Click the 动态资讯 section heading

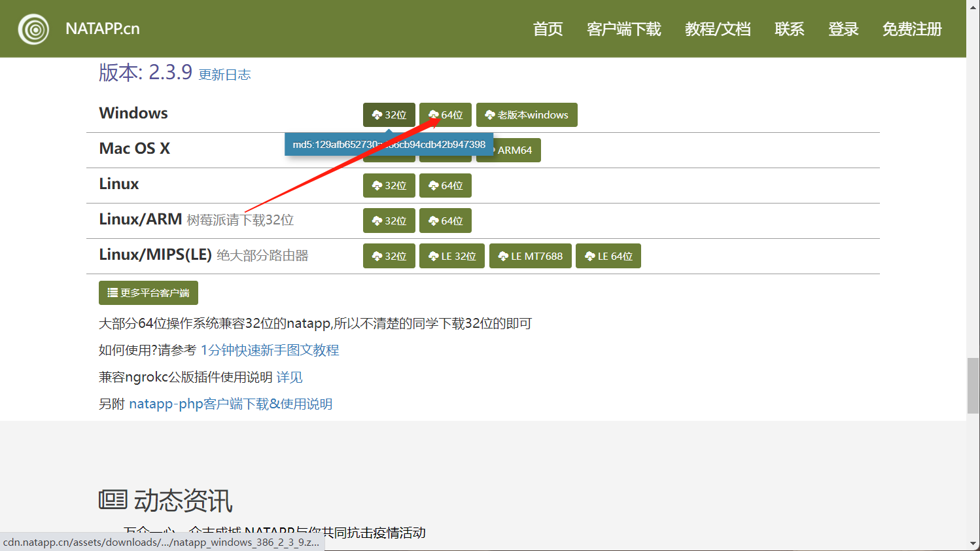tap(183, 501)
